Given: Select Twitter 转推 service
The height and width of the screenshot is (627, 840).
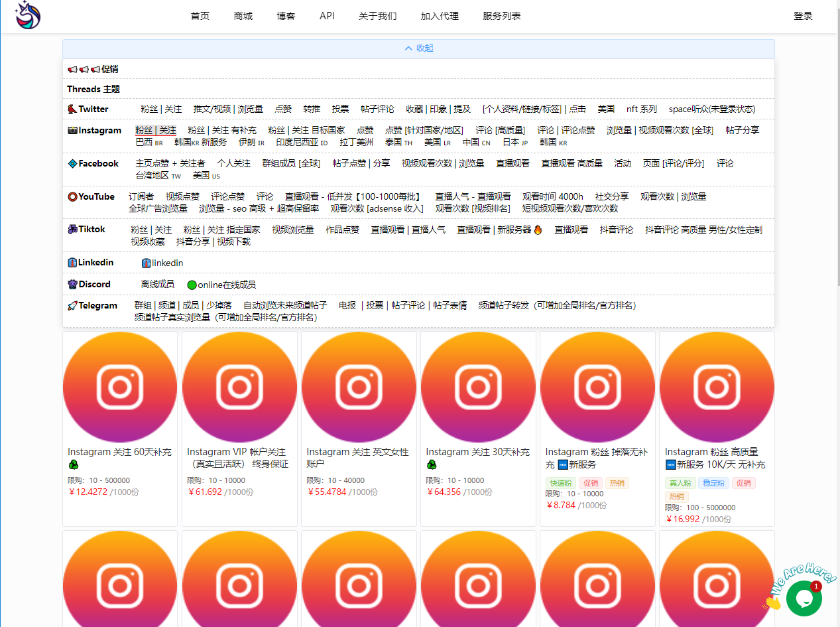Looking at the screenshot, I should pos(312,109).
